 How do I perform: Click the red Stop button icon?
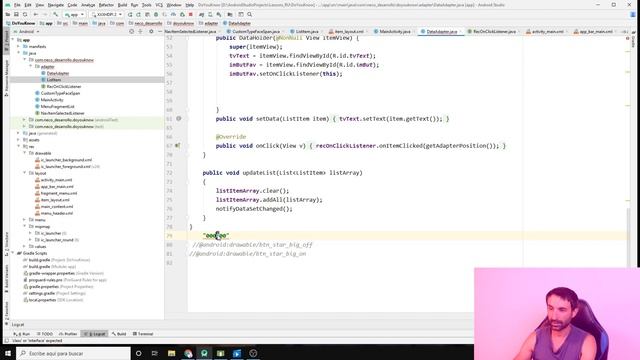coord(191,14)
